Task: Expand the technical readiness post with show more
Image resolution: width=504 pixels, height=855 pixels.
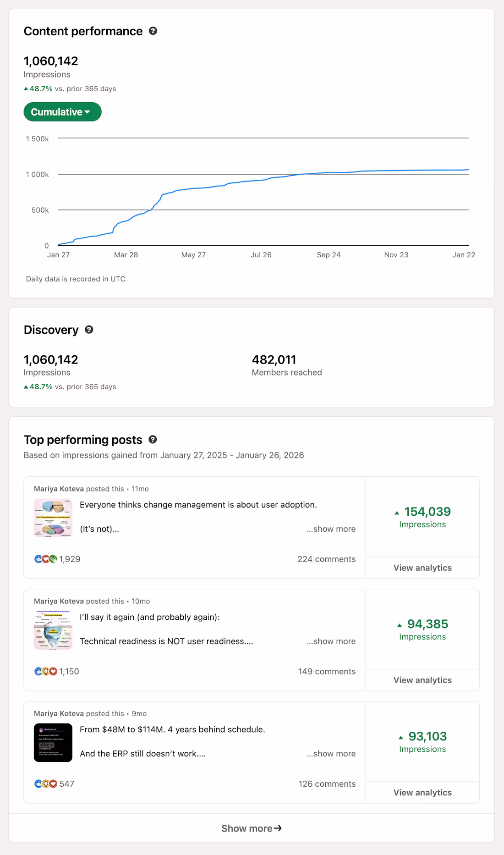Action: pos(331,641)
